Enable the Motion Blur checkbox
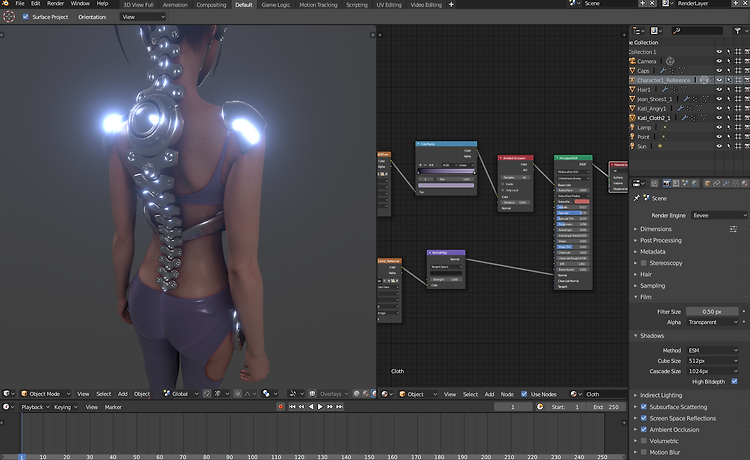Screen dimensions: 750x460 pos(644,452)
